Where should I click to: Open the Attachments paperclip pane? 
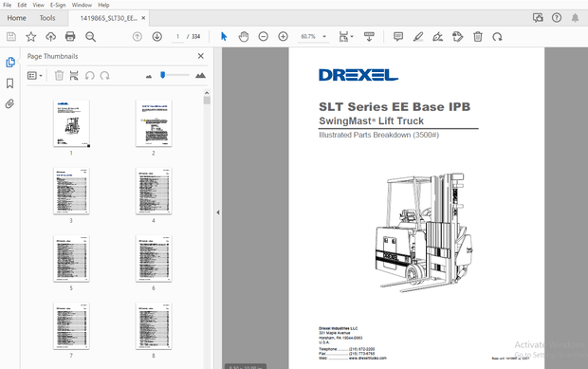click(x=9, y=104)
